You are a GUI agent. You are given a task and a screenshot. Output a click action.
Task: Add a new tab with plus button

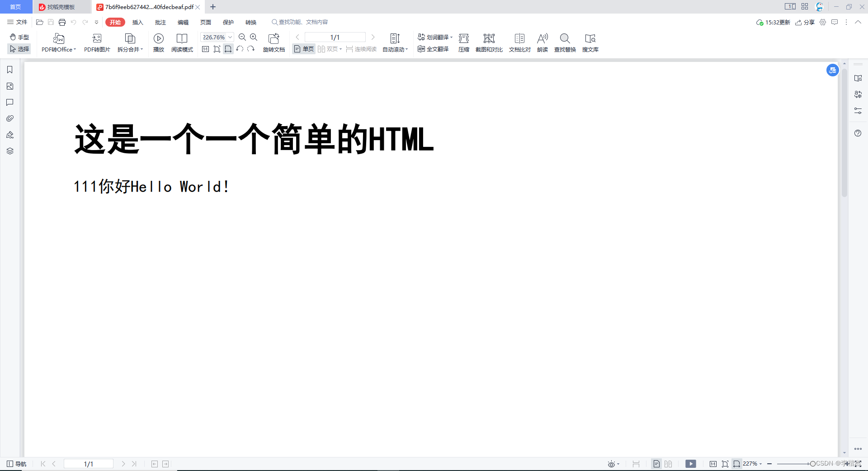click(213, 7)
